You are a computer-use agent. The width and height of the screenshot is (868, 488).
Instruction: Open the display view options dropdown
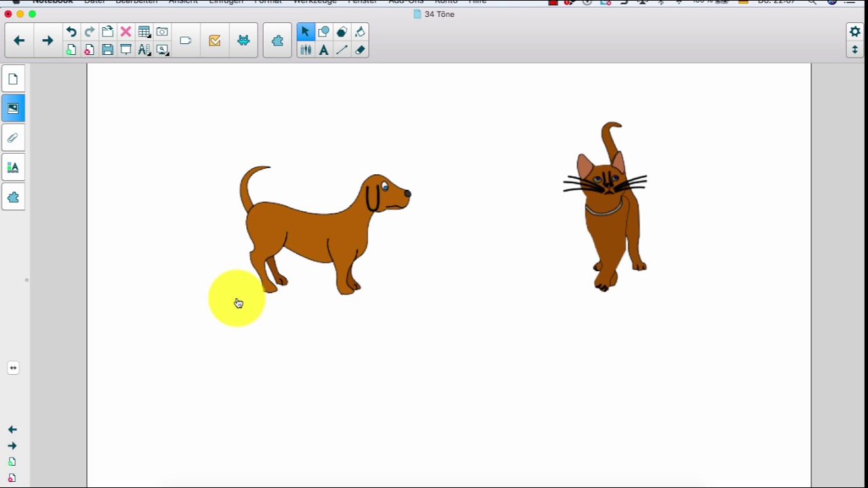pos(162,49)
